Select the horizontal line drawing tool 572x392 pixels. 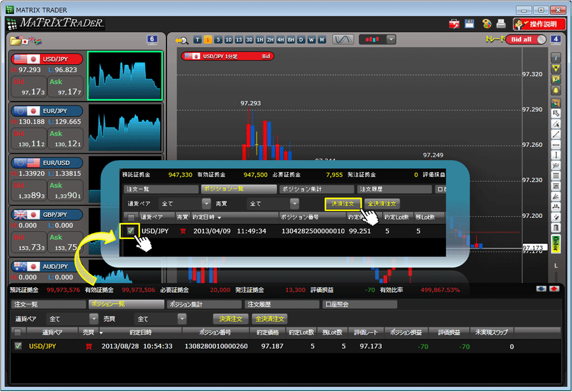tap(555, 145)
